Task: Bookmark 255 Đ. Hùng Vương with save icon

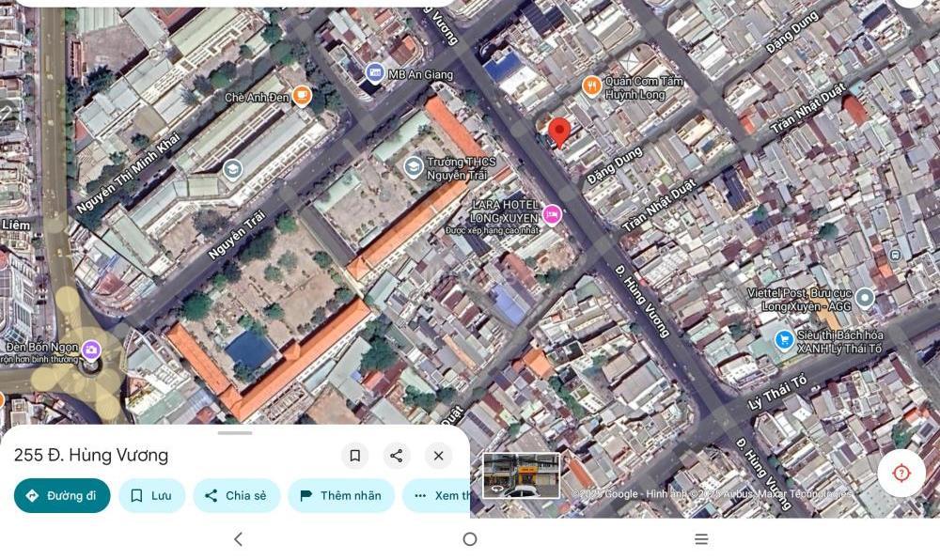Action: click(x=354, y=456)
